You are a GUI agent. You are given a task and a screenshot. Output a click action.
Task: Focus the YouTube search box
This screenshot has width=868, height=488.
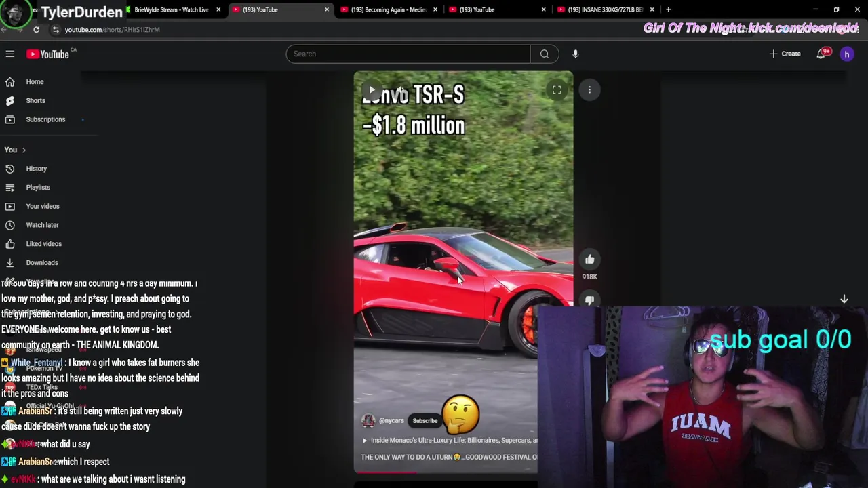tap(408, 54)
